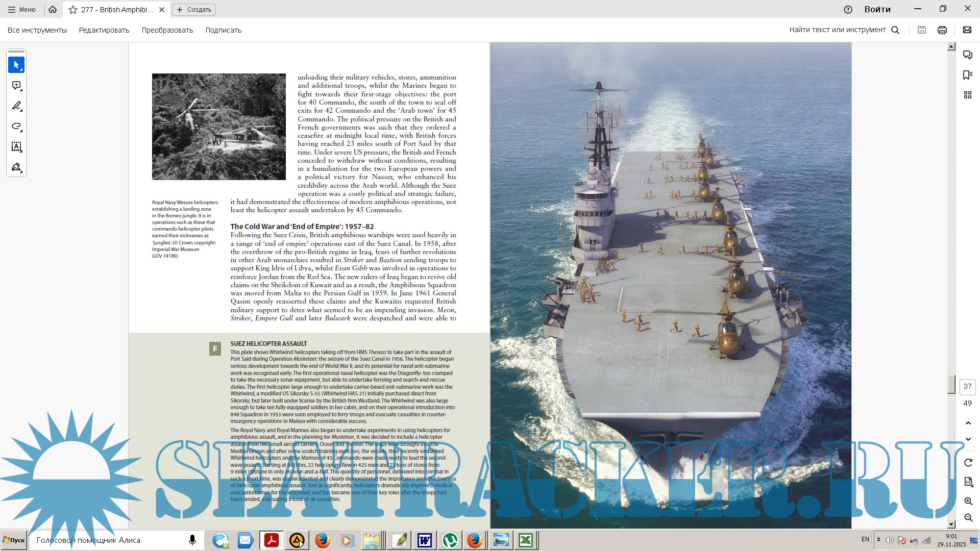Print the document using the printer icon
Image resolution: width=980 pixels, height=551 pixels.
point(942,30)
